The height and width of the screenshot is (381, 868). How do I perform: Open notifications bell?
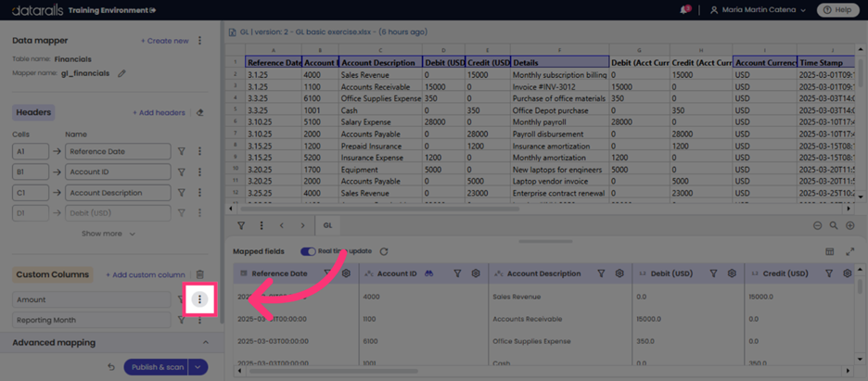click(x=684, y=10)
